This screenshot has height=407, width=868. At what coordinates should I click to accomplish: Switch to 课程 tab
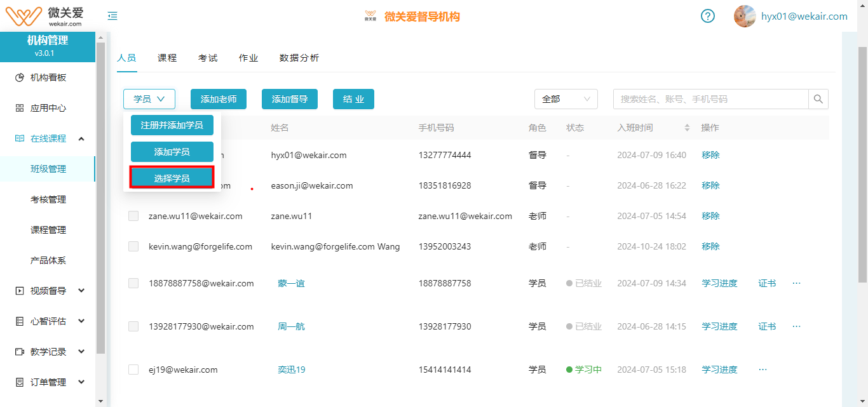(167, 58)
